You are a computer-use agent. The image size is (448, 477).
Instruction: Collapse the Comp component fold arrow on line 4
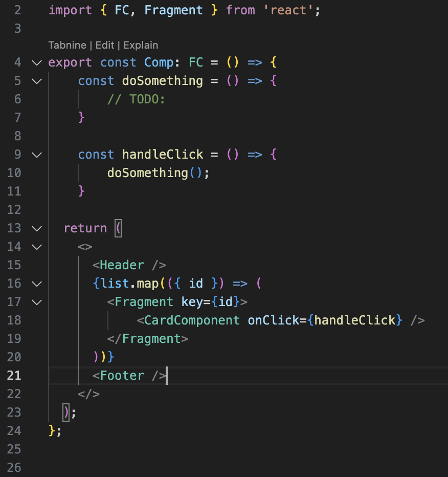(x=37, y=63)
